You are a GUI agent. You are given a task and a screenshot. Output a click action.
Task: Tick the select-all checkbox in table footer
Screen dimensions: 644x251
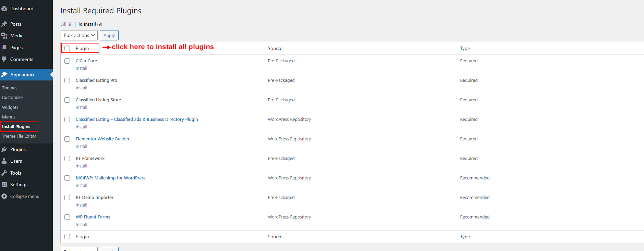click(x=67, y=237)
